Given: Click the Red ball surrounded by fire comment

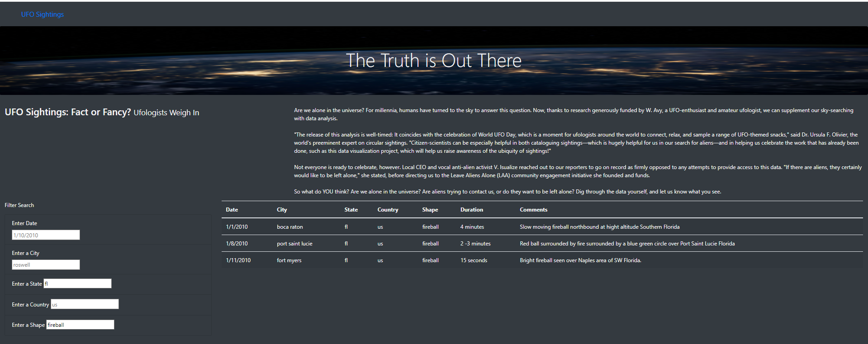Looking at the screenshot, I should pos(627,244).
